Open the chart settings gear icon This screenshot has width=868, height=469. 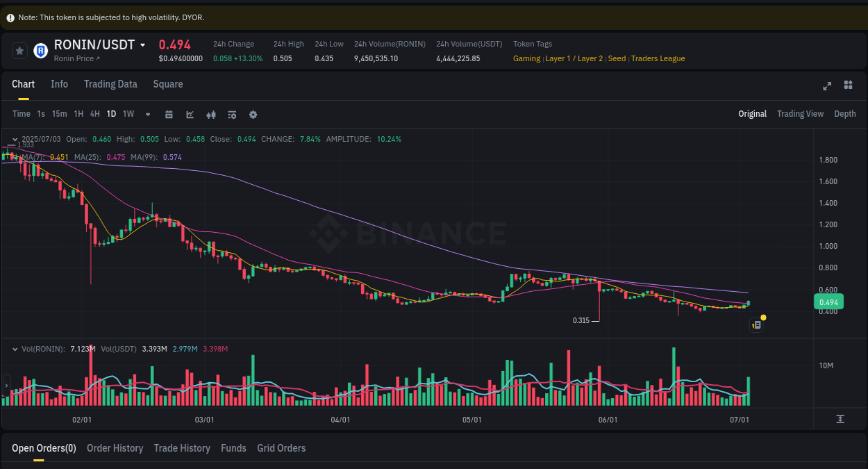pyautogui.click(x=253, y=114)
